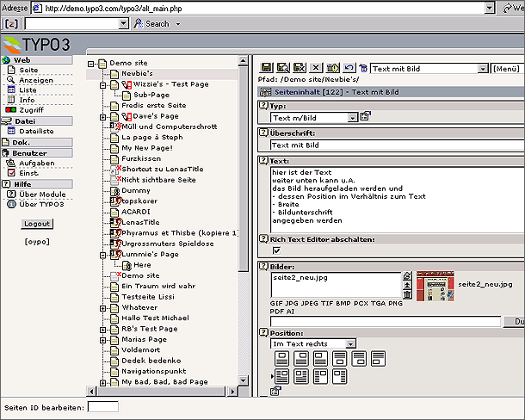Choose image position below centered icon
The width and height of the screenshot is (525, 420).
point(340,359)
